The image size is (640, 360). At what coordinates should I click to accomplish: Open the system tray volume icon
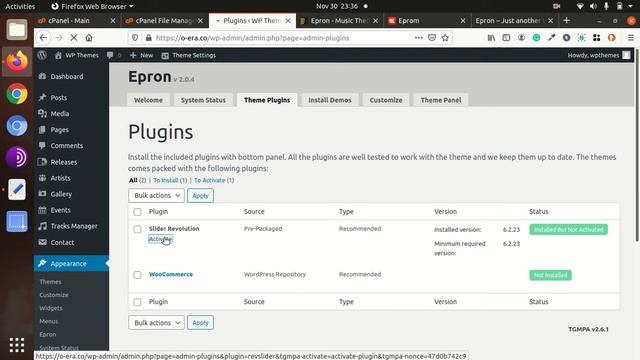click(x=593, y=7)
